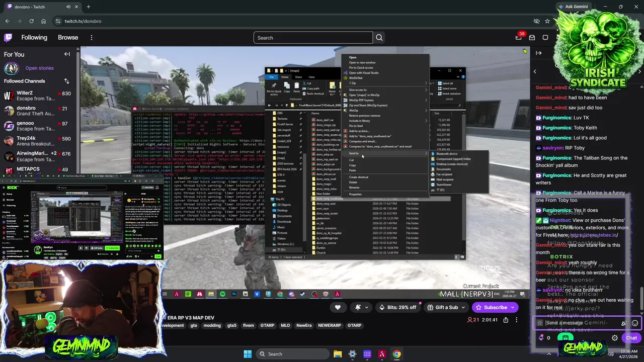The image size is (644, 362).
Task: Open File Explorer from taskbar
Action: pyautogui.click(x=338, y=354)
